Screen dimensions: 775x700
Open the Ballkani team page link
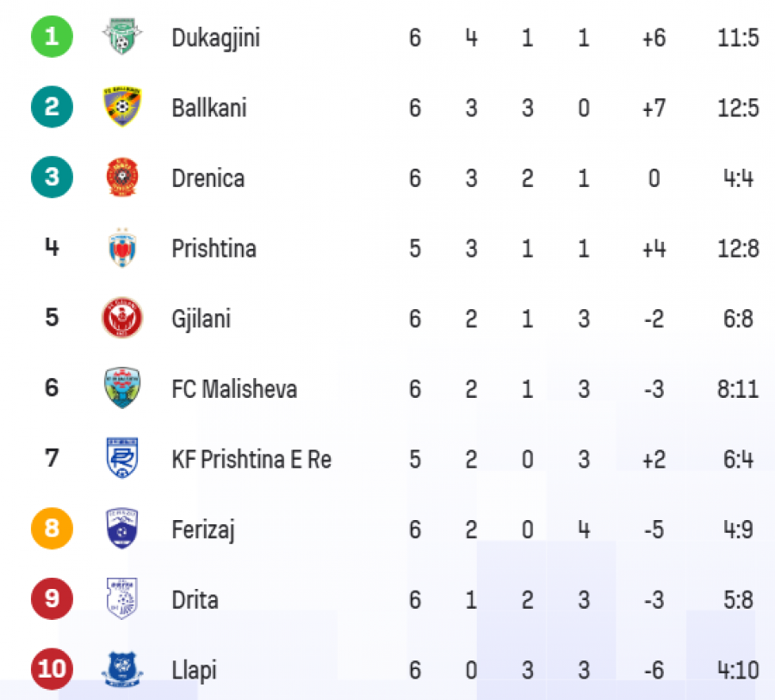pyautogui.click(x=209, y=108)
